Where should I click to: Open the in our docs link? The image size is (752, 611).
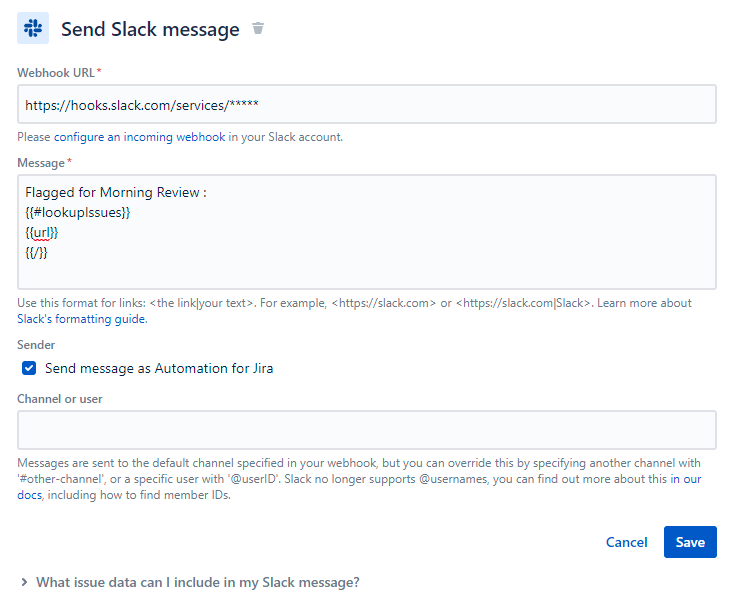[686, 479]
